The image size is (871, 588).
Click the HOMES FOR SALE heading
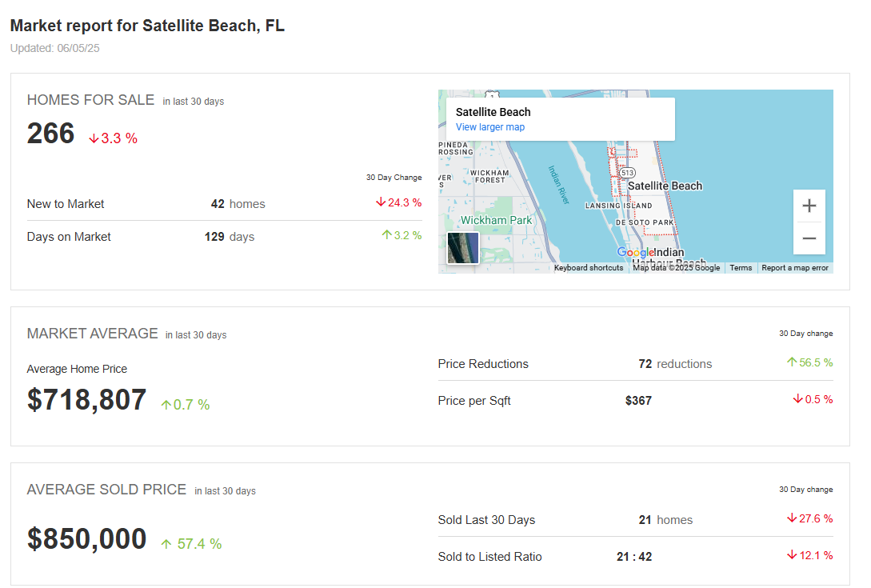(x=90, y=100)
